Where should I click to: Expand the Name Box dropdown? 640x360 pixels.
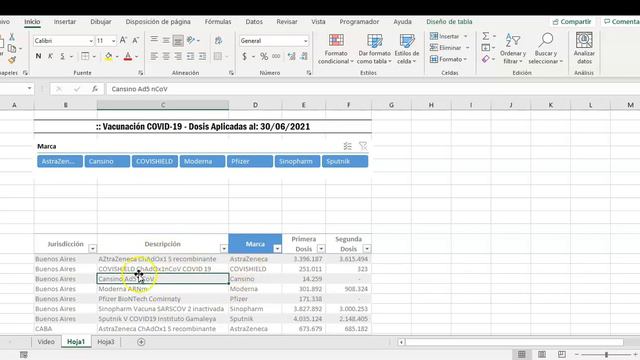(x=29, y=89)
